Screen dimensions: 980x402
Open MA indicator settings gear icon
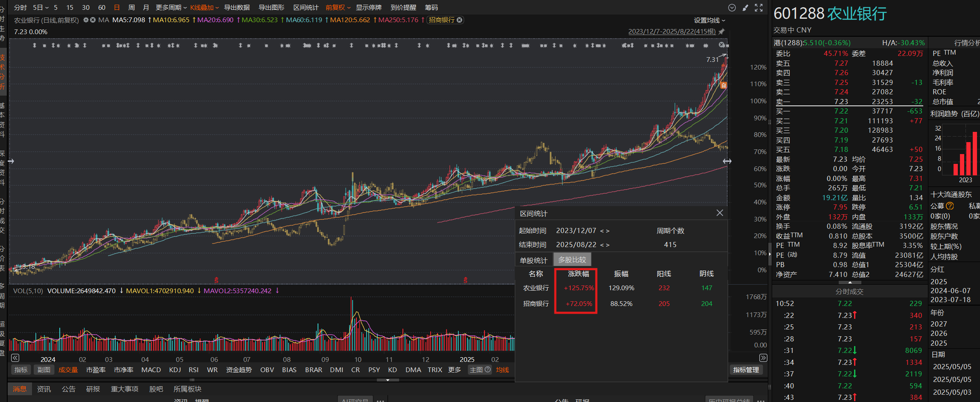pyautogui.click(x=86, y=20)
